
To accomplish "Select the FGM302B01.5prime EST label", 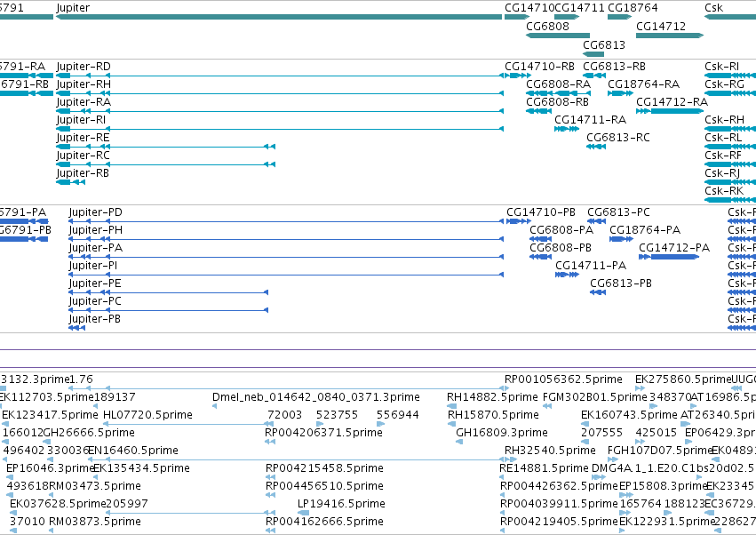I will click(x=595, y=397).
